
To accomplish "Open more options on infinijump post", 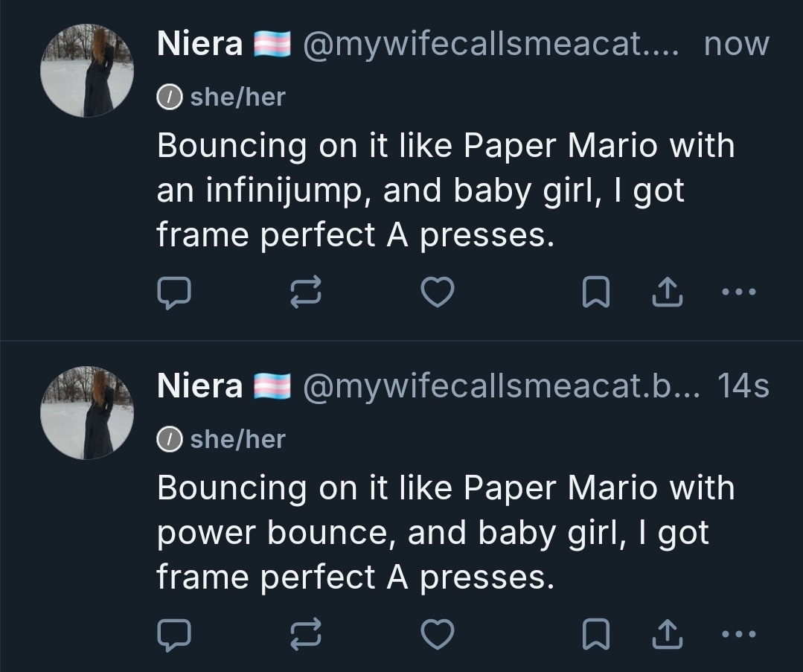I will pyautogui.click(x=738, y=292).
